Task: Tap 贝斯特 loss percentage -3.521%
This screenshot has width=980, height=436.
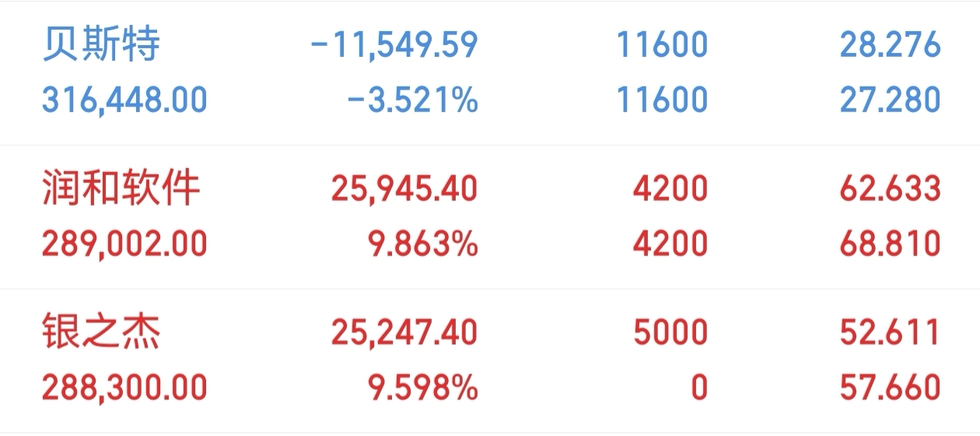Action: coord(411,100)
